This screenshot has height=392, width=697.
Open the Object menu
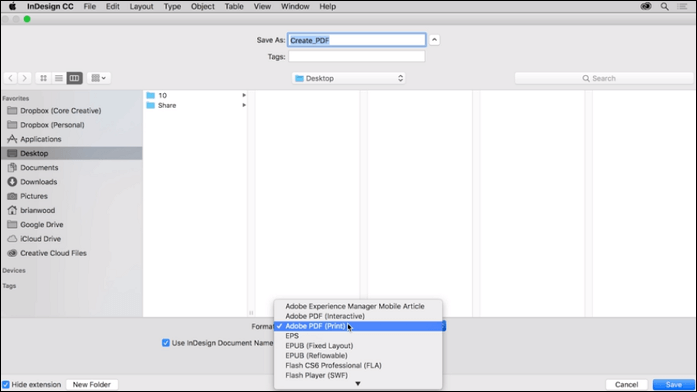point(203,6)
